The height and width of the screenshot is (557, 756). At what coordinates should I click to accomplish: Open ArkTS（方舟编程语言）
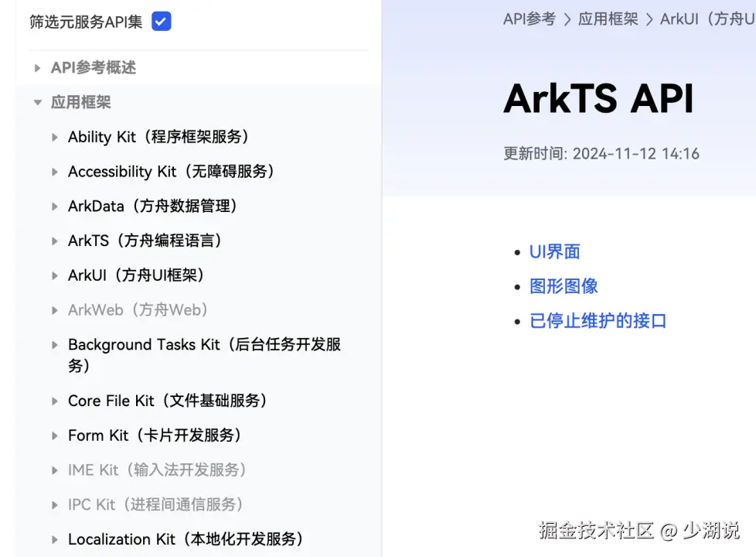click(x=145, y=241)
